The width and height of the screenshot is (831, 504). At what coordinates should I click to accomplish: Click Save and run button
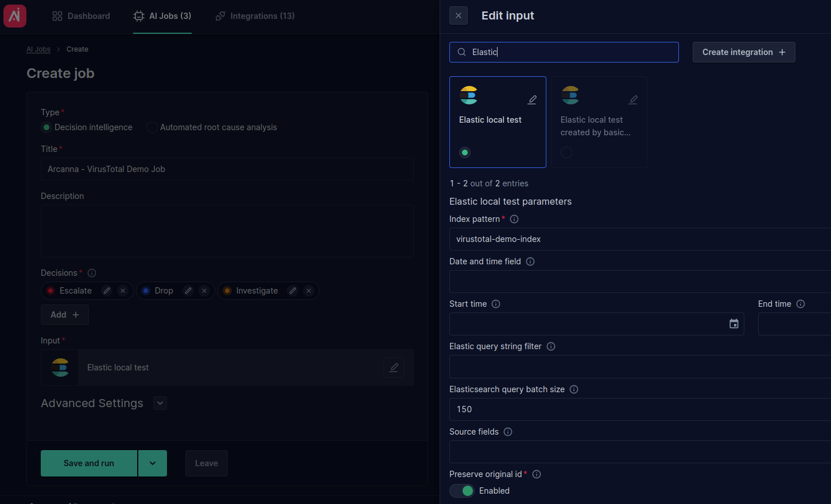[89, 463]
